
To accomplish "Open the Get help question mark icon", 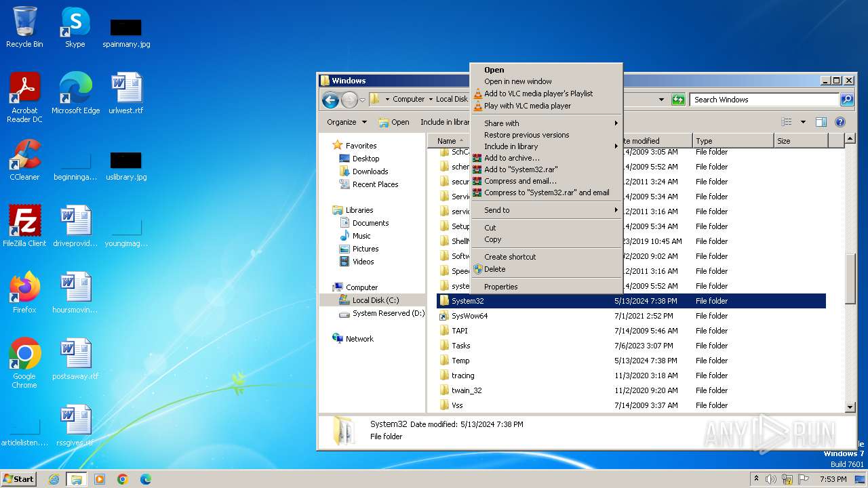I will pyautogui.click(x=840, y=122).
